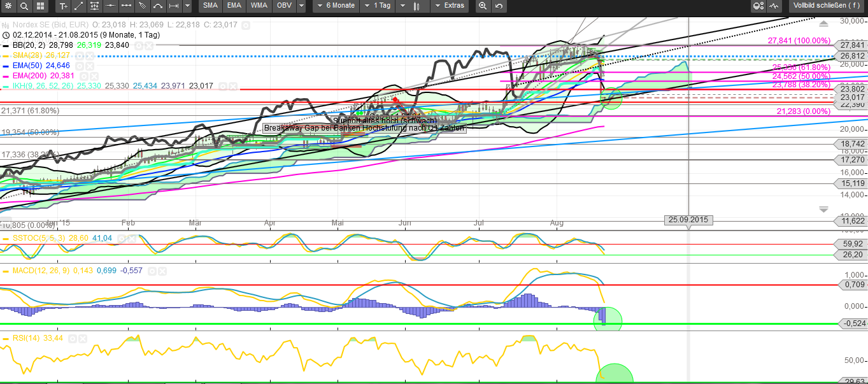The height and width of the screenshot is (384, 868).
Task: Select the horizontal line tool
Action: pos(111,6)
